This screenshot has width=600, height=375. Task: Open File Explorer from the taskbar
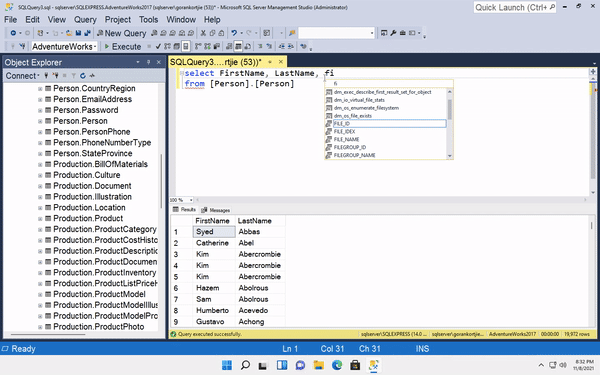coord(318,365)
